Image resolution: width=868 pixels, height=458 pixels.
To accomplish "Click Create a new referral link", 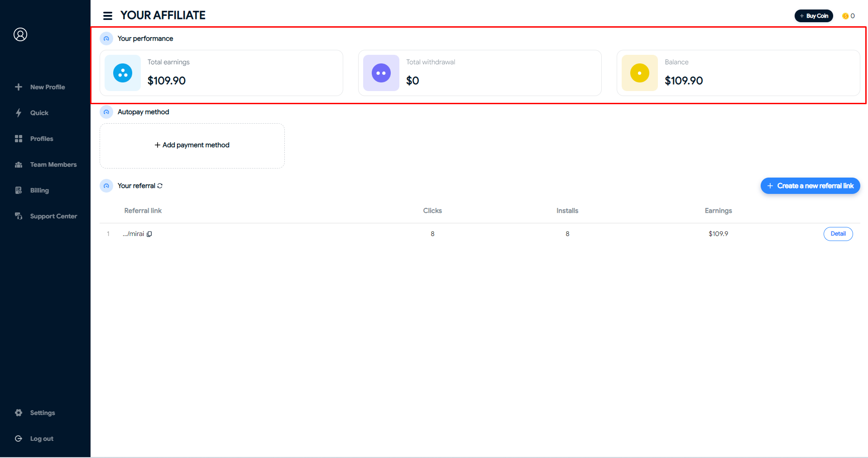I will coord(810,186).
